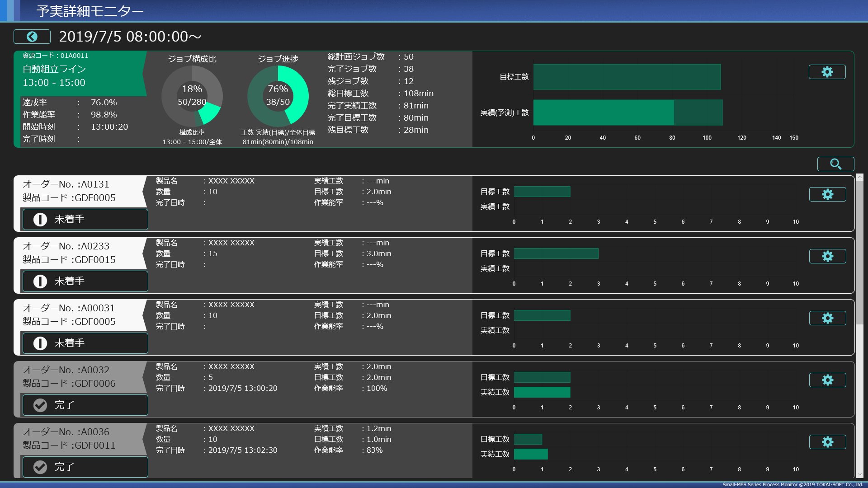The height and width of the screenshot is (488, 868).
Task: Open gear settings for order A0036
Action: pyautogui.click(x=827, y=442)
